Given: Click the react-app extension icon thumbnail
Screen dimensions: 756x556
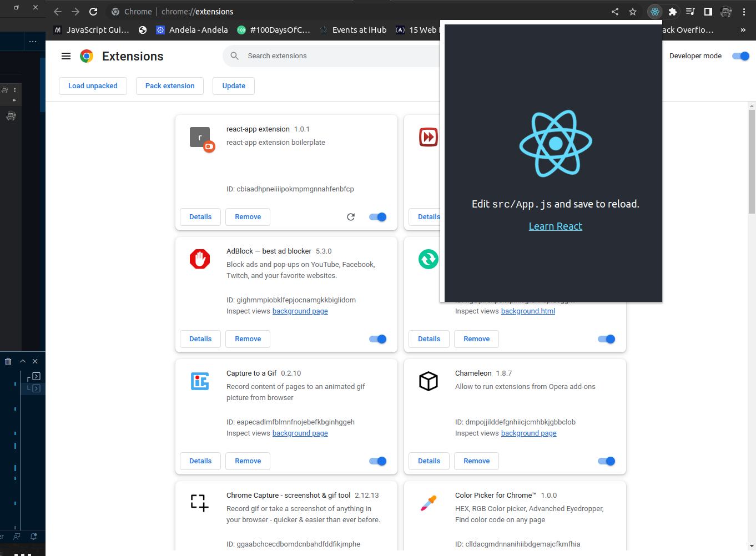Looking at the screenshot, I should (201, 138).
